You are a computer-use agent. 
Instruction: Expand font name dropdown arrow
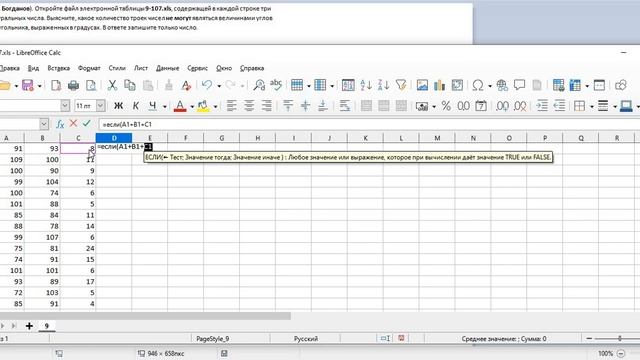65,106
